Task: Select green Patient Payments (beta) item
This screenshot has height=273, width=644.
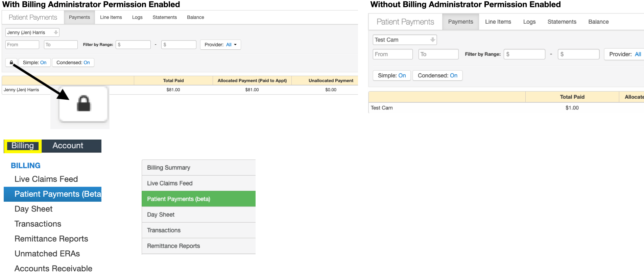Action: (199, 199)
